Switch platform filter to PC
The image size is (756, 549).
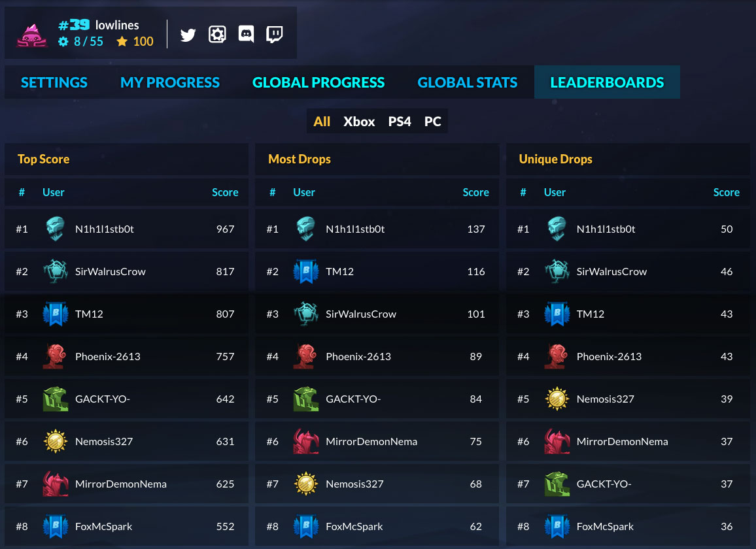[432, 122]
